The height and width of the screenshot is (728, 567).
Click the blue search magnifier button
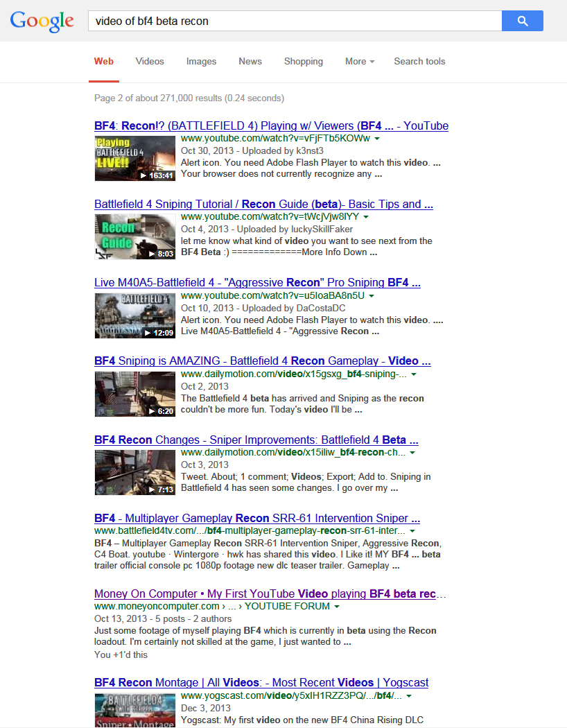[x=523, y=21]
